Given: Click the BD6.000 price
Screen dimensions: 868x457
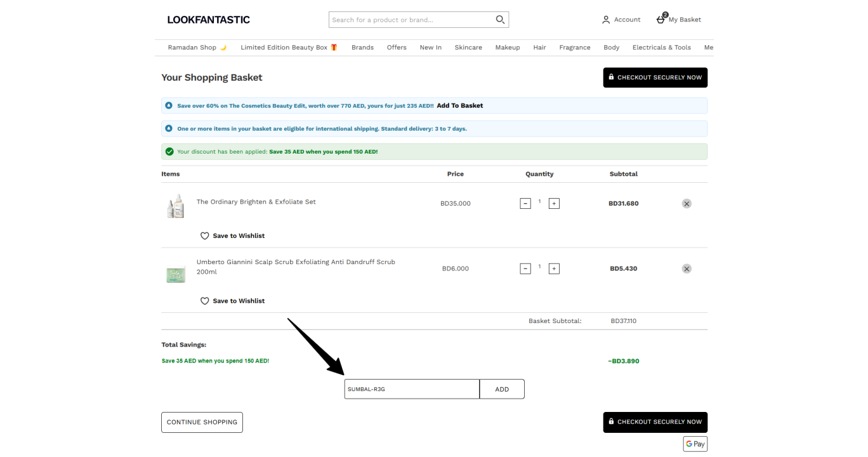Looking at the screenshot, I should pyautogui.click(x=456, y=269).
